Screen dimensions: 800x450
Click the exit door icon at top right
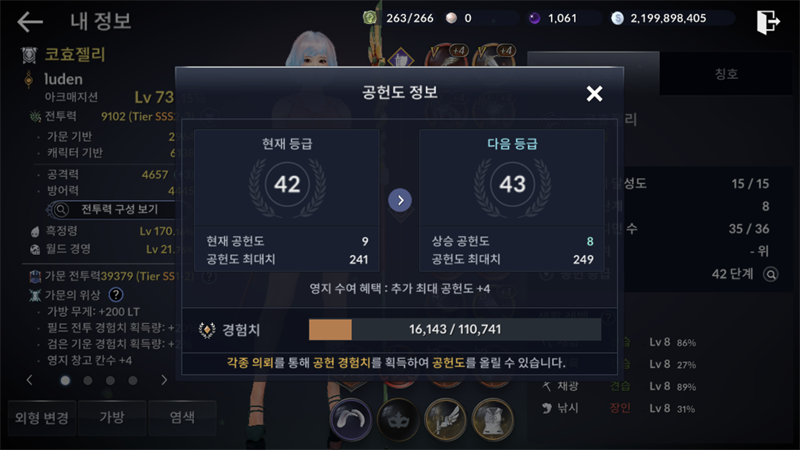768,22
